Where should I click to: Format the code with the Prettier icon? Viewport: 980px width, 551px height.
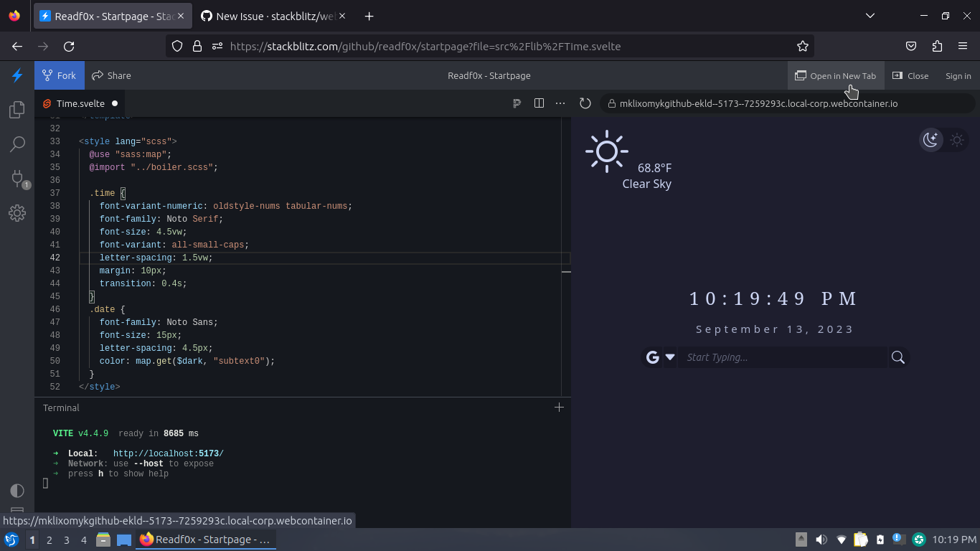517,103
